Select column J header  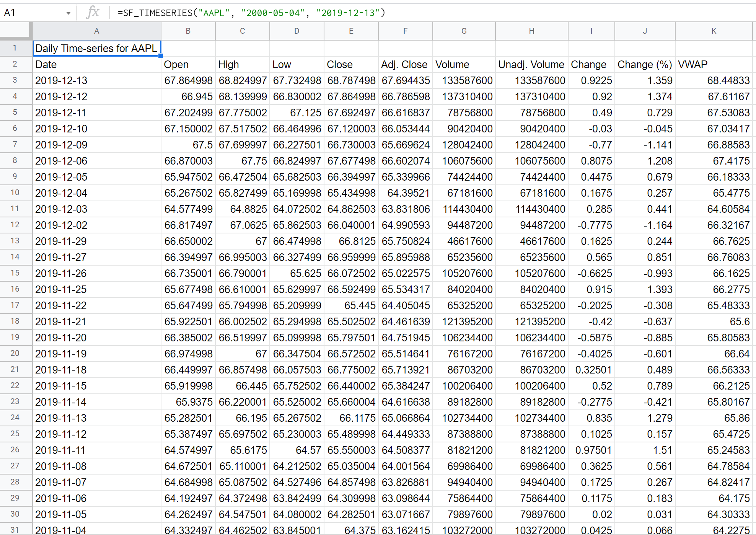(x=645, y=31)
